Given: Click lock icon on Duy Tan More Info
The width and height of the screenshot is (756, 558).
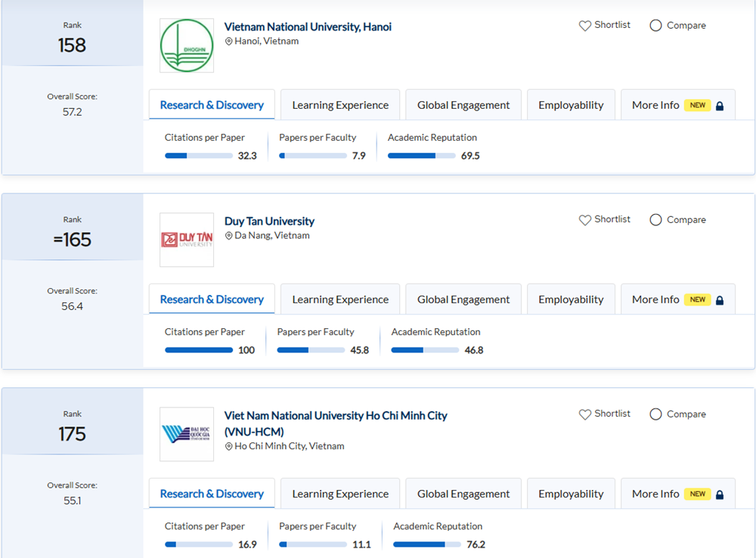Looking at the screenshot, I should (x=720, y=300).
